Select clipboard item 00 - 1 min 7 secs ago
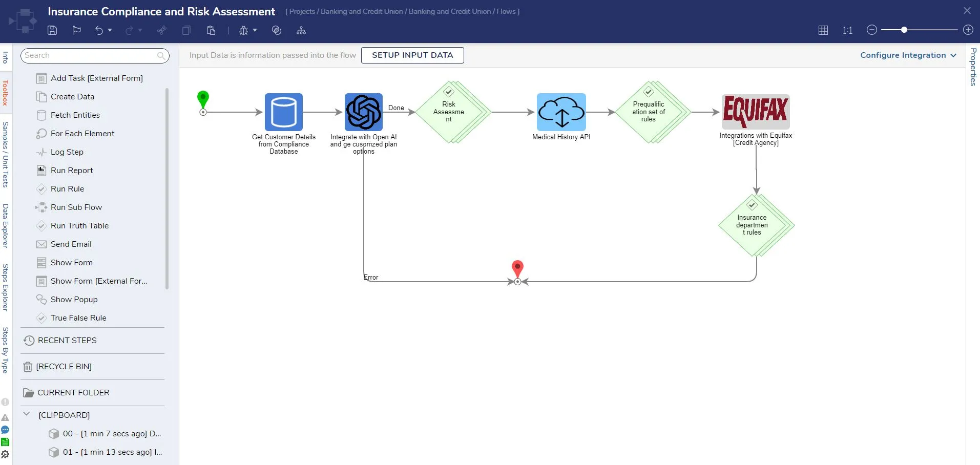Image resolution: width=980 pixels, height=465 pixels. [x=105, y=434]
